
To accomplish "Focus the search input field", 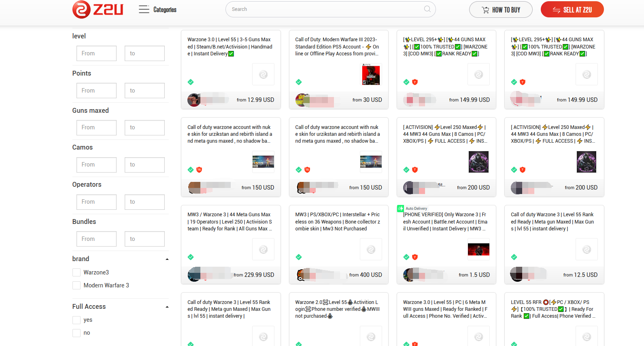I will click(x=324, y=9).
